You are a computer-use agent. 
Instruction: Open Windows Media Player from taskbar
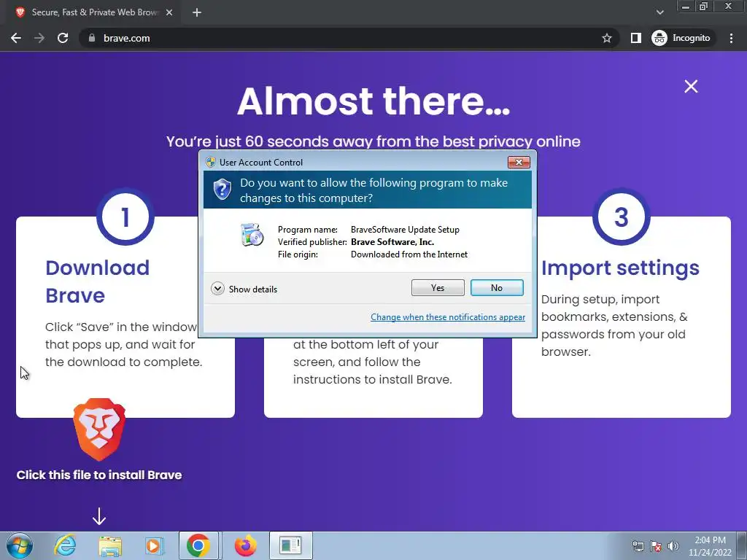(x=154, y=545)
